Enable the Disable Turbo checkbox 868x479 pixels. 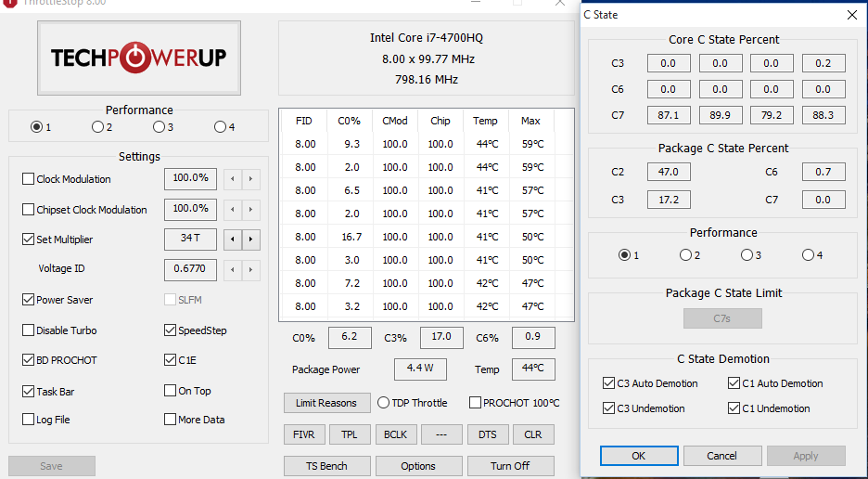(28, 330)
